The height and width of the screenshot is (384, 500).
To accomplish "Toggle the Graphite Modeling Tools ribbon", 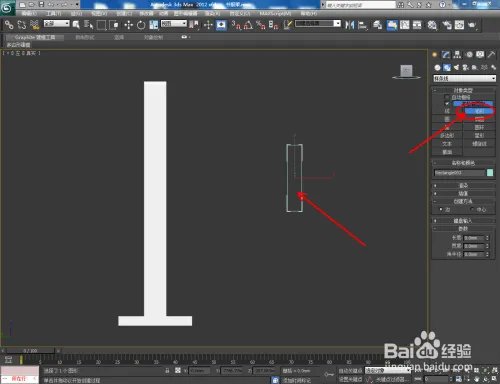I will coord(392,25).
